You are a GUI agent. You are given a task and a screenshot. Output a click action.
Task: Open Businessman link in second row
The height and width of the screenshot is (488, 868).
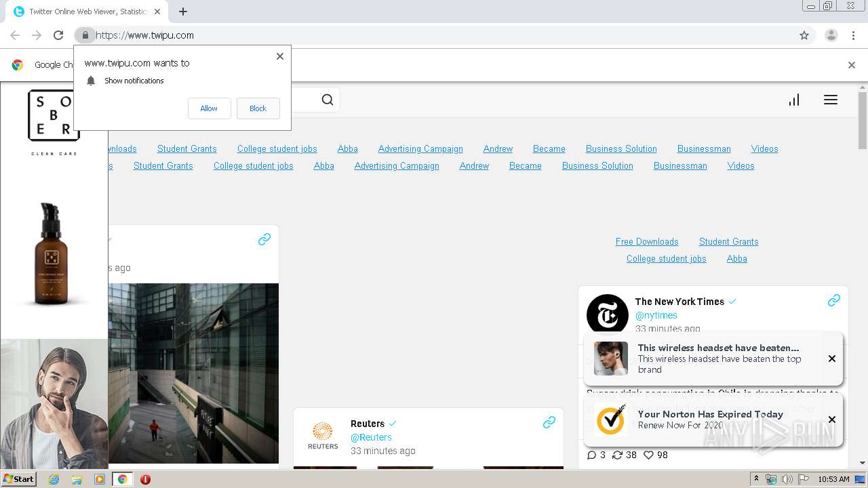(x=680, y=165)
